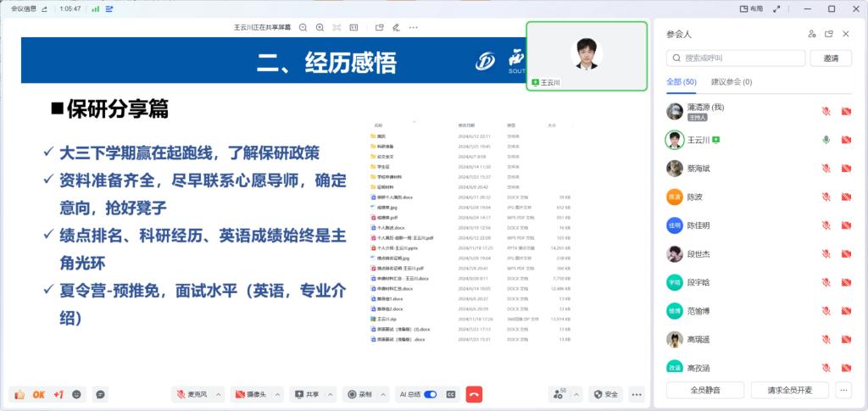The image size is (868, 411).
Task: Pop out the participants panel
Action: click(829, 34)
